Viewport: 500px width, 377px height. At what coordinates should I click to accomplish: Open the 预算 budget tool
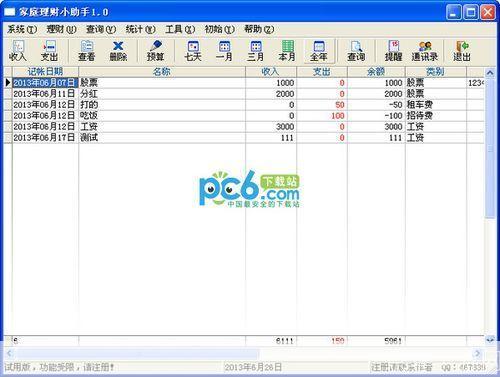(156, 51)
